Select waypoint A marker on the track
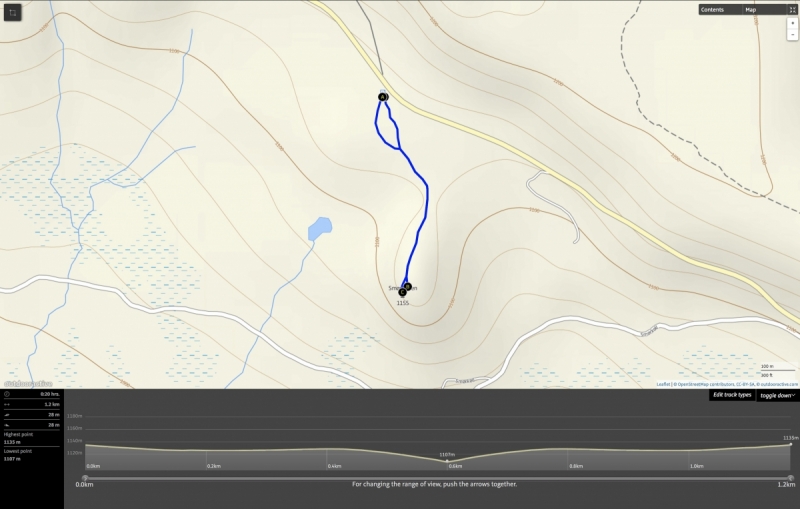The width and height of the screenshot is (800, 509). (383, 97)
